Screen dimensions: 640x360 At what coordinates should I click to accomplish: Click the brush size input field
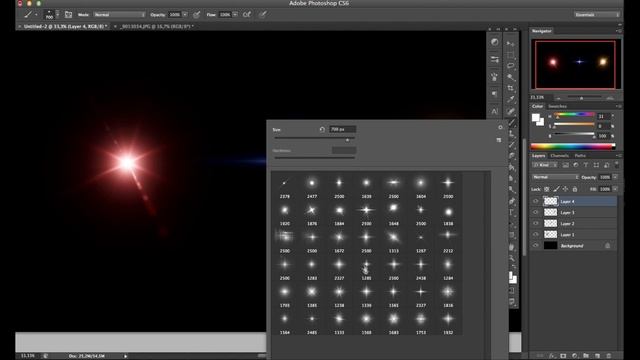pos(342,129)
